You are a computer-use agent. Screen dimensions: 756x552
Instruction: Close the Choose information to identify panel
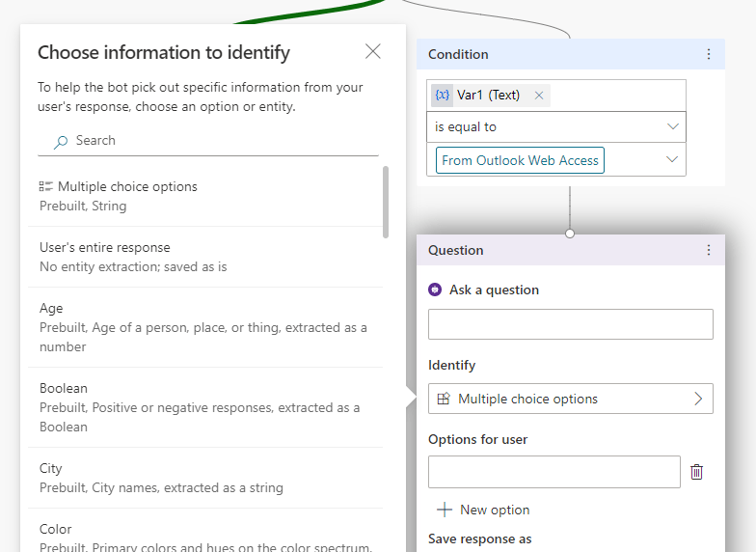(x=373, y=52)
